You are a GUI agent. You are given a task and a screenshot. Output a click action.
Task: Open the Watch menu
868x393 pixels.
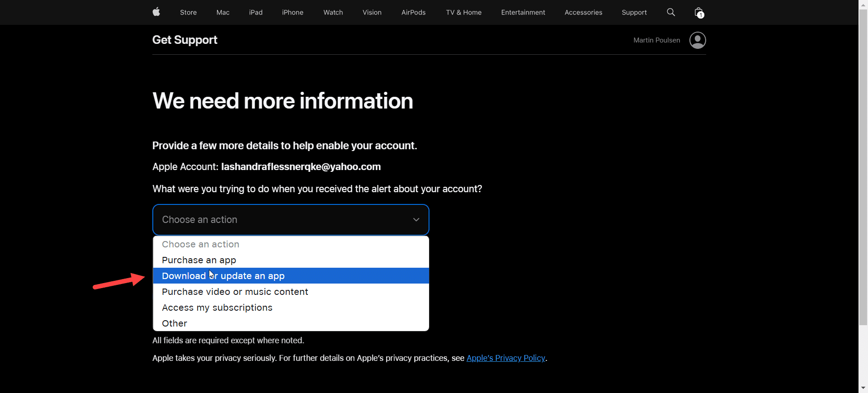(333, 12)
